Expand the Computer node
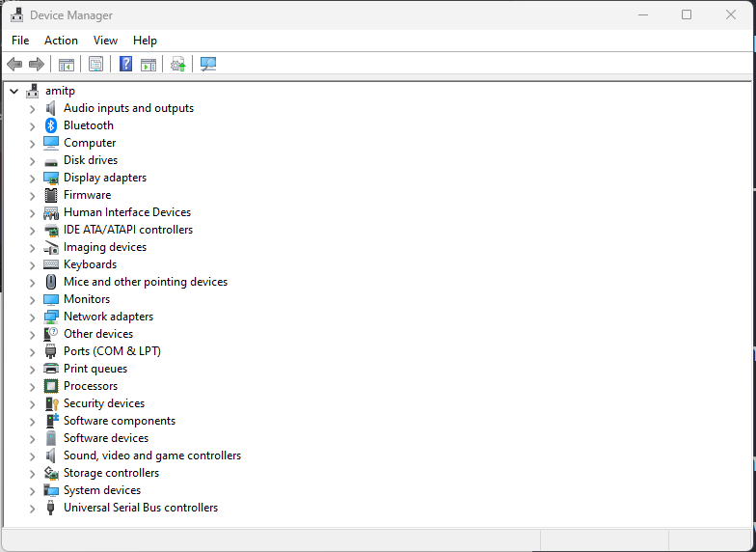 click(33, 144)
